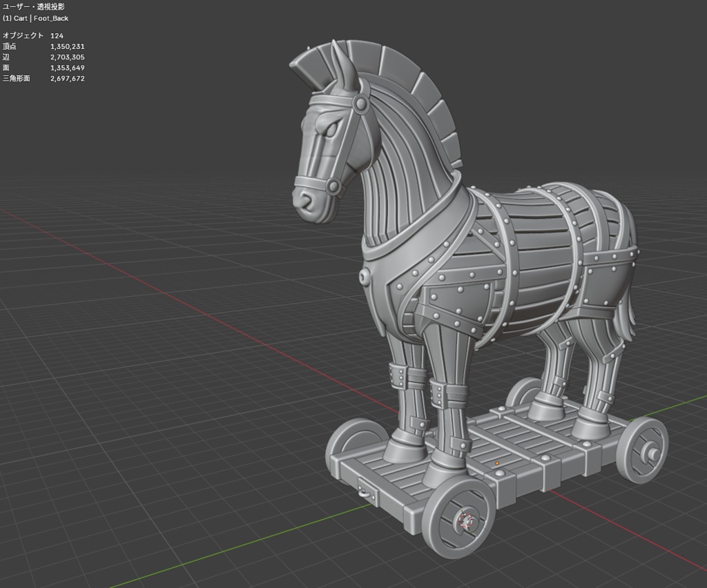
Task: Click the edge count 2,703,305
Action: click(68, 57)
